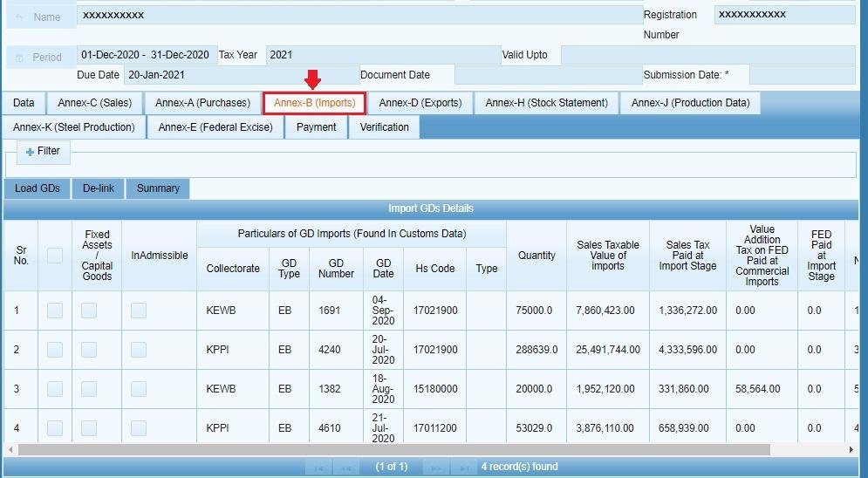
Task: Click the De-link button
Action: (99, 188)
